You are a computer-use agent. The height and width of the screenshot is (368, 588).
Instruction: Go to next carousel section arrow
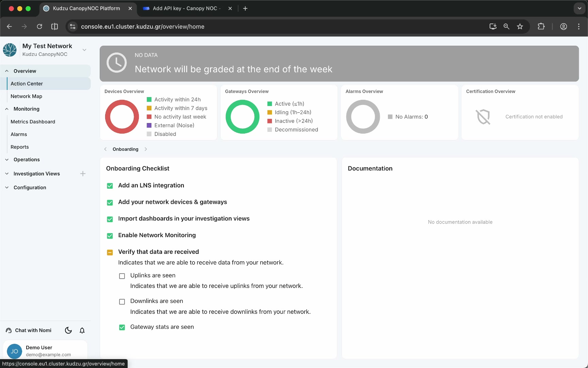click(146, 149)
